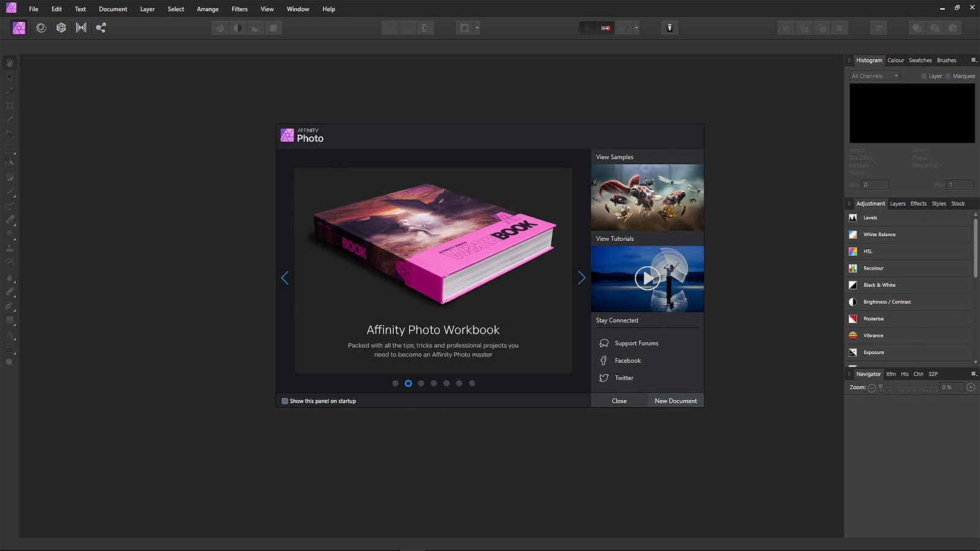Select the Rectangle shape tool
The height and width of the screenshot is (551, 980).
point(10,320)
